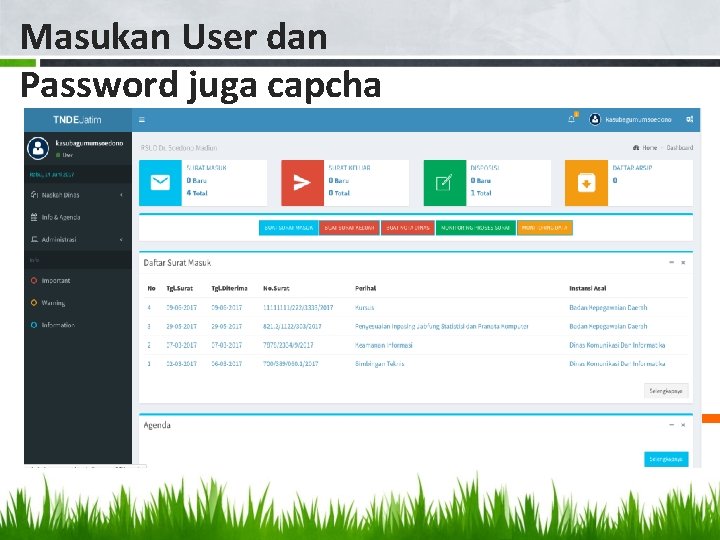Click the orange Daftar Arsip download icon
Viewport: 720px width, 540px height.
click(586, 183)
